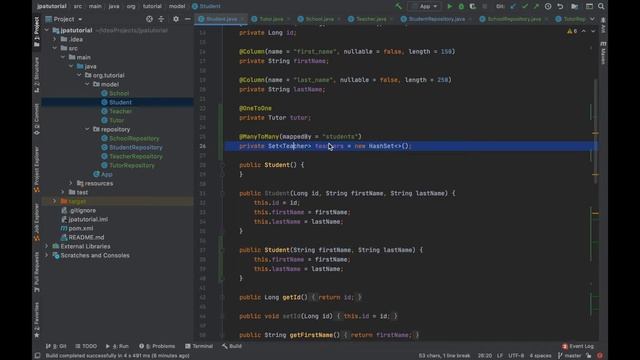Show Git history clock icon
The height and width of the screenshot is (360, 640).
click(x=548, y=6)
